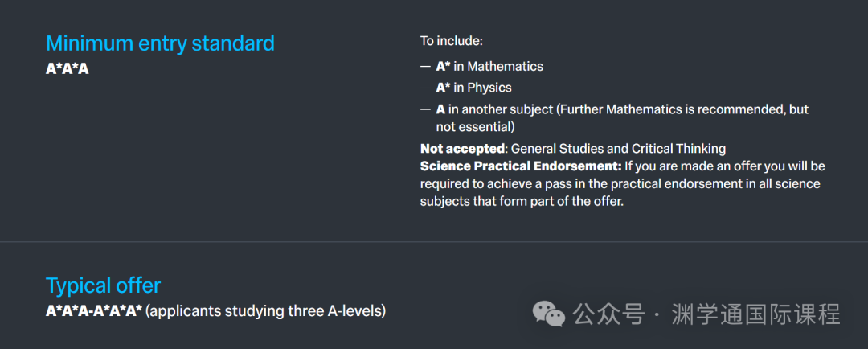This screenshot has width=868, height=349.
Task: Click the bold A*A*A-A*A*A* typical offer grades
Action: pos(94,311)
